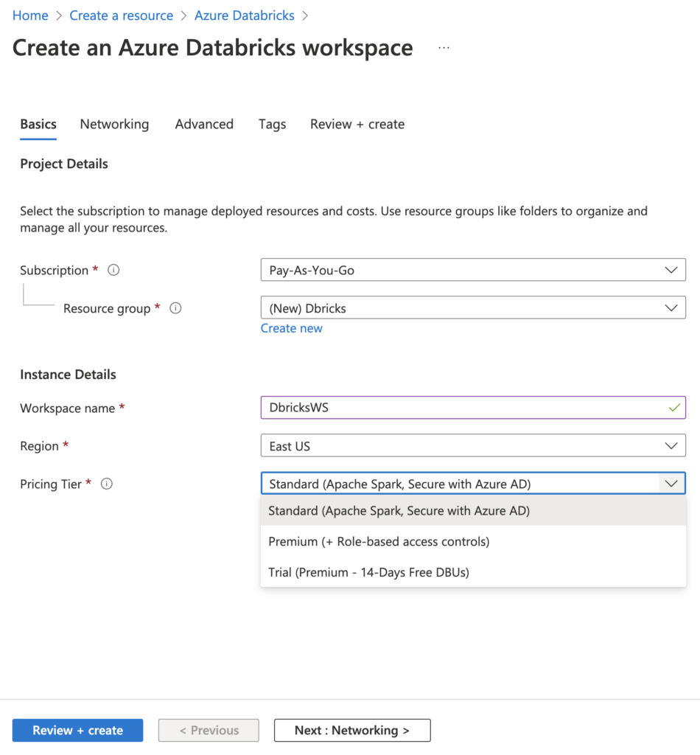This screenshot has width=700, height=755.
Task: Go to the Tags tab
Action: [272, 125]
